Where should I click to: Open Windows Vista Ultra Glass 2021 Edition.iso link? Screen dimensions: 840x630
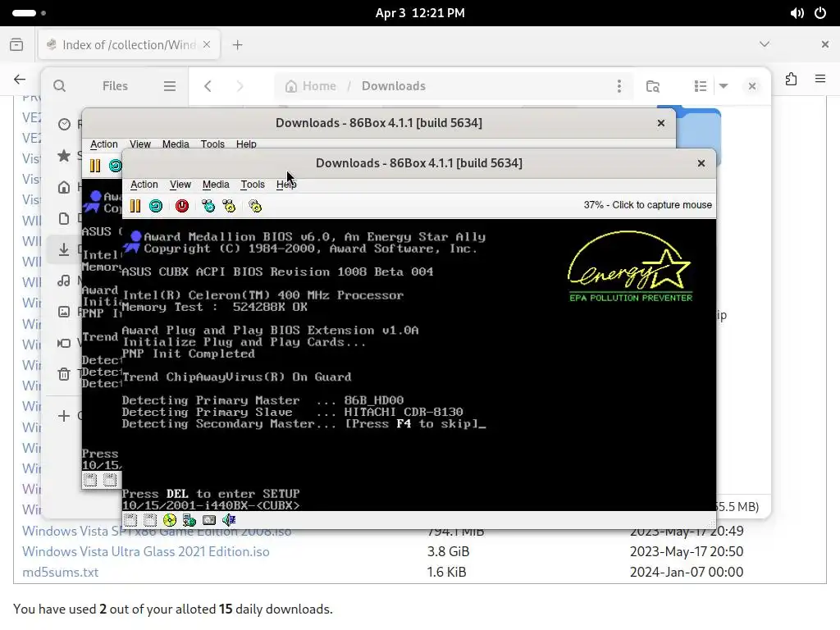pyautogui.click(x=146, y=551)
